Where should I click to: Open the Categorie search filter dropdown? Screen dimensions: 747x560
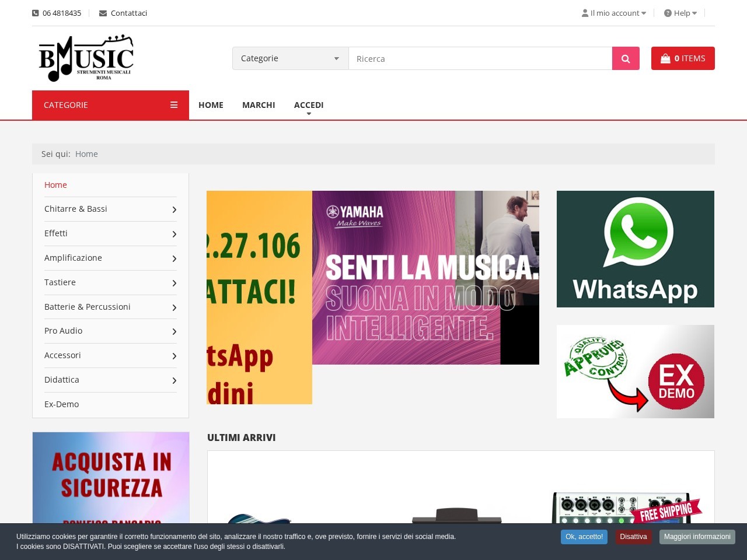tap(290, 58)
